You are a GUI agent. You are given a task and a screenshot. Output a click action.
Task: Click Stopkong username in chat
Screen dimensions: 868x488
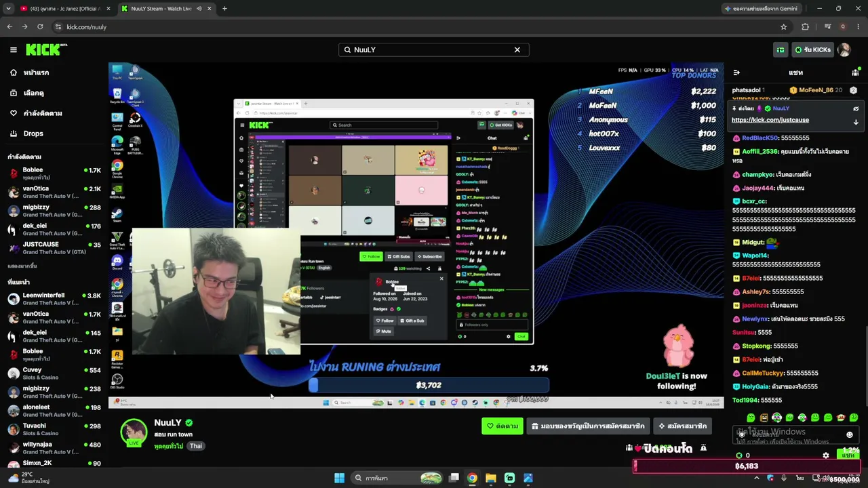coord(757,346)
